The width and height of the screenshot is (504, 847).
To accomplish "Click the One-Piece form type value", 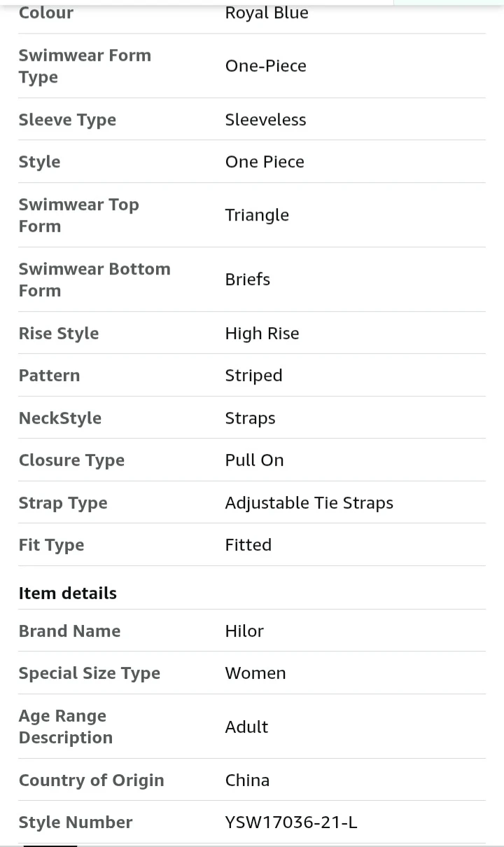I will [265, 66].
